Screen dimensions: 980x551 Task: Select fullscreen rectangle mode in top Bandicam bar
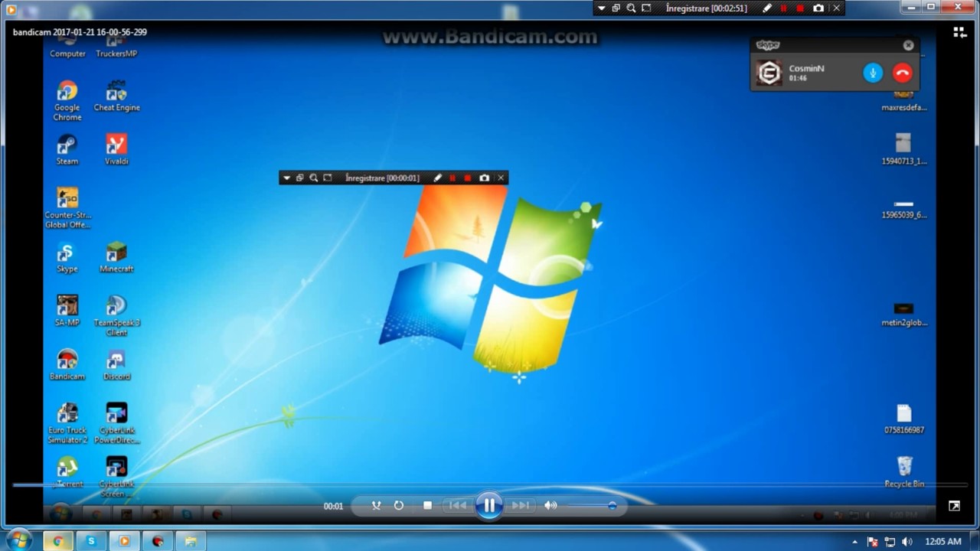click(646, 8)
